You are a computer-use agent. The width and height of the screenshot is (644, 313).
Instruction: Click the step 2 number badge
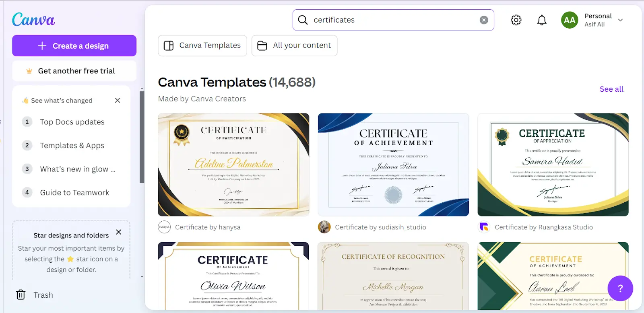[27, 145]
